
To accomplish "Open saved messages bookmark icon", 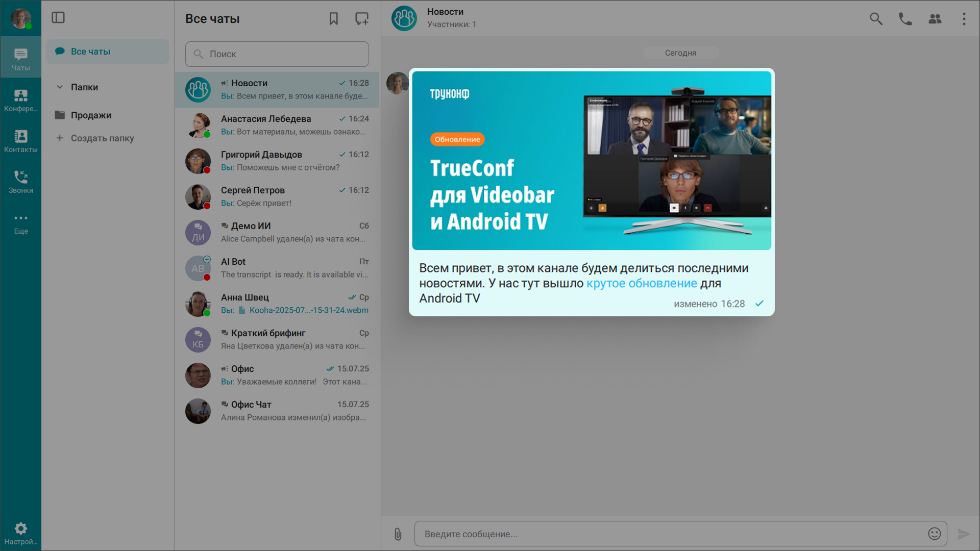I will click(x=334, y=19).
